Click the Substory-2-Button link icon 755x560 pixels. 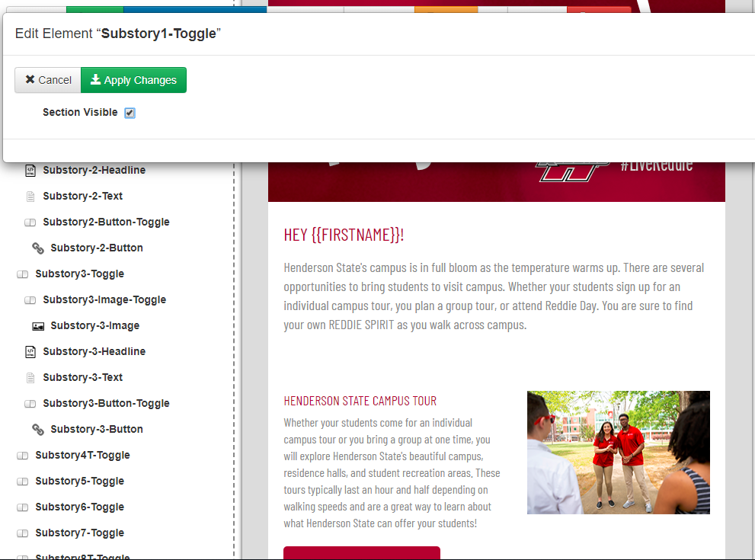click(x=38, y=248)
